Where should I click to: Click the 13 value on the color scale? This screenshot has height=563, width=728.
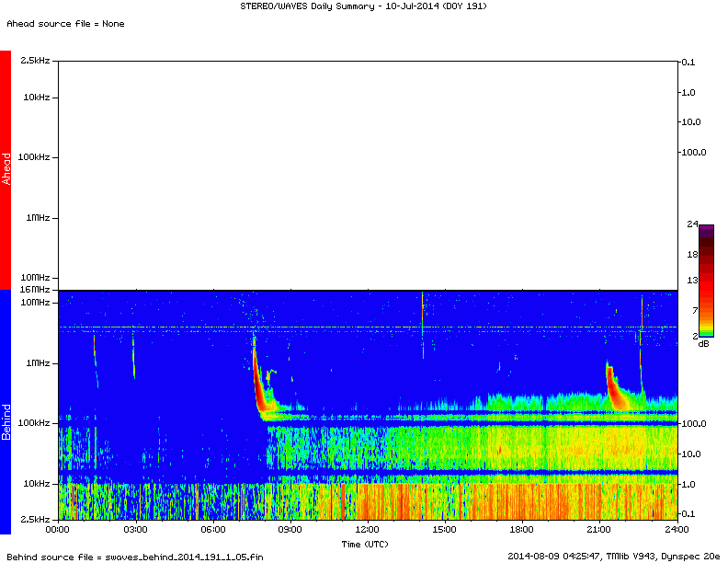pyautogui.click(x=692, y=280)
